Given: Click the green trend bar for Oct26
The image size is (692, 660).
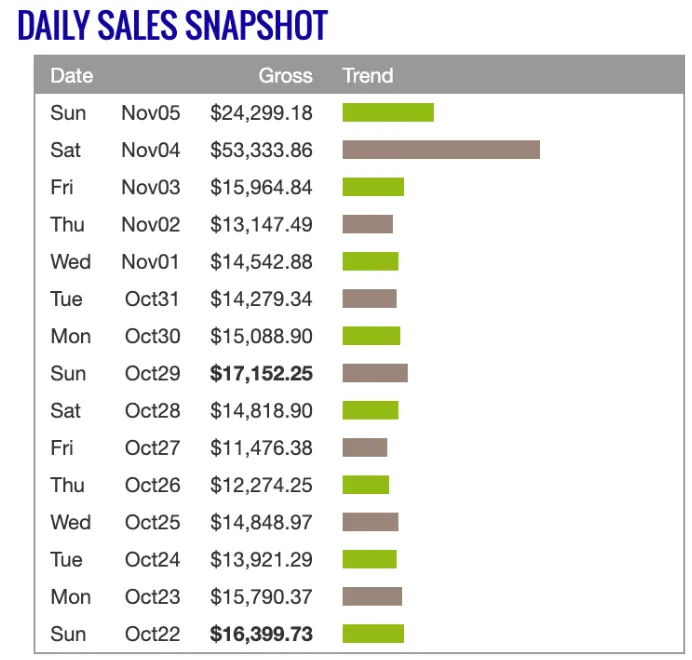Looking at the screenshot, I should pos(366,485).
